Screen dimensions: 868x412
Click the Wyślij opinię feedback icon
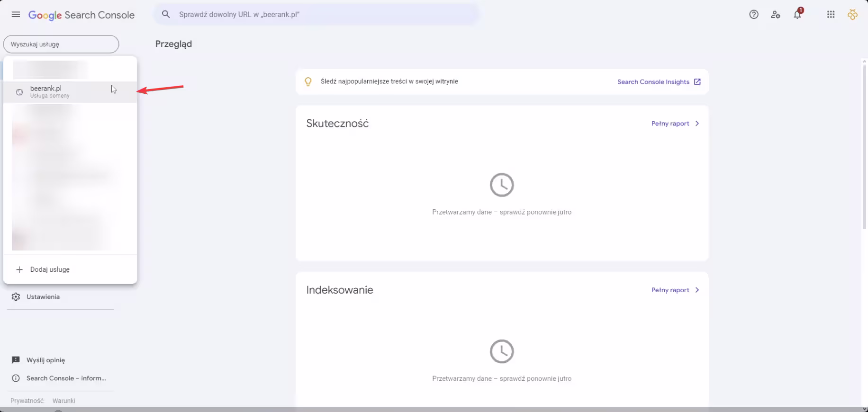click(x=16, y=360)
